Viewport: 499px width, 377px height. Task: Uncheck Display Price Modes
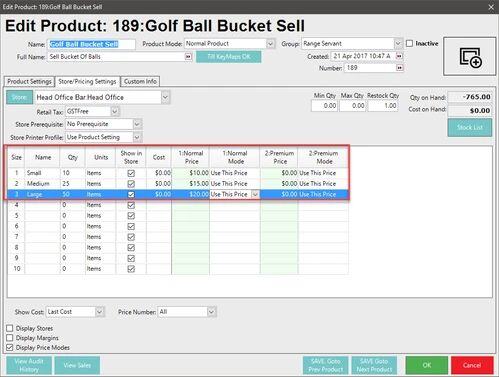click(x=10, y=347)
